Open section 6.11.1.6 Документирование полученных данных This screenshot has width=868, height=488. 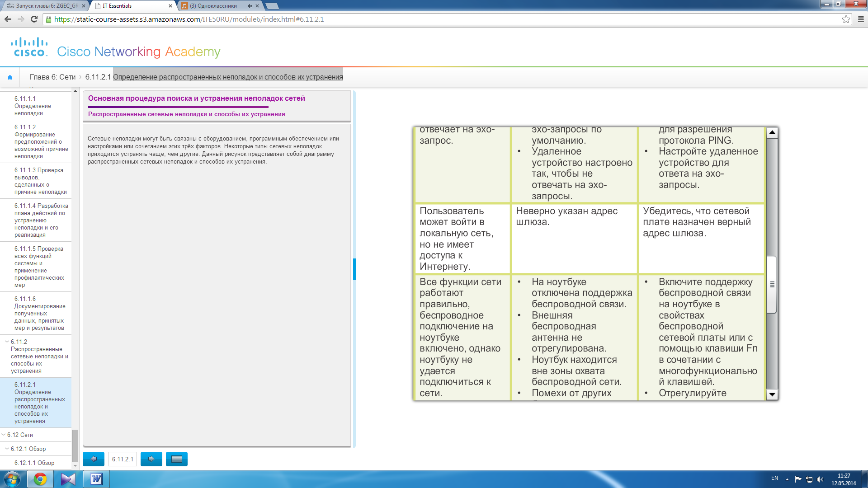[36, 313]
